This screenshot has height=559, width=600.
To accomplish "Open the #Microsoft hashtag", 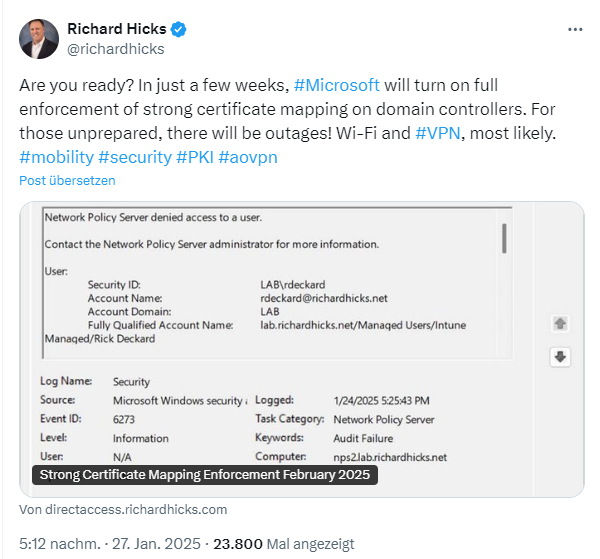I will click(x=336, y=85).
